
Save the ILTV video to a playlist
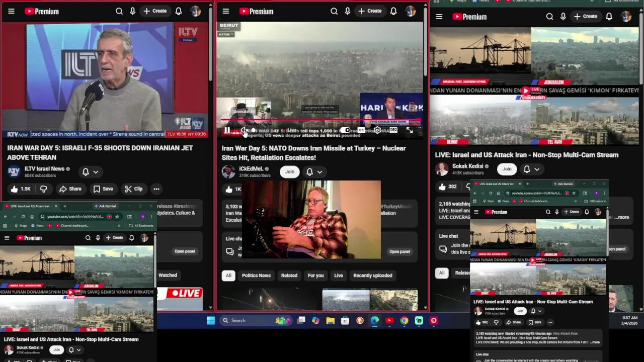103,189
